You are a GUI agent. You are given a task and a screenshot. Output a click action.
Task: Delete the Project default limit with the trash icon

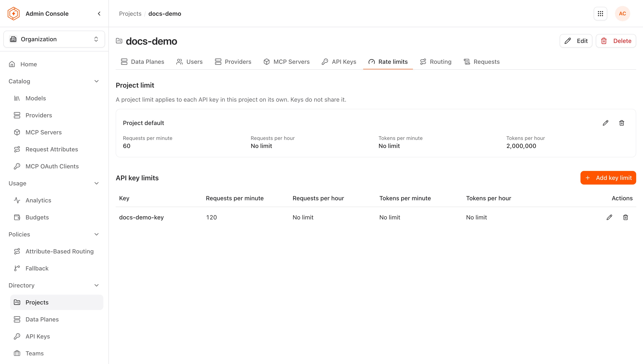pyautogui.click(x=622, y=123)
